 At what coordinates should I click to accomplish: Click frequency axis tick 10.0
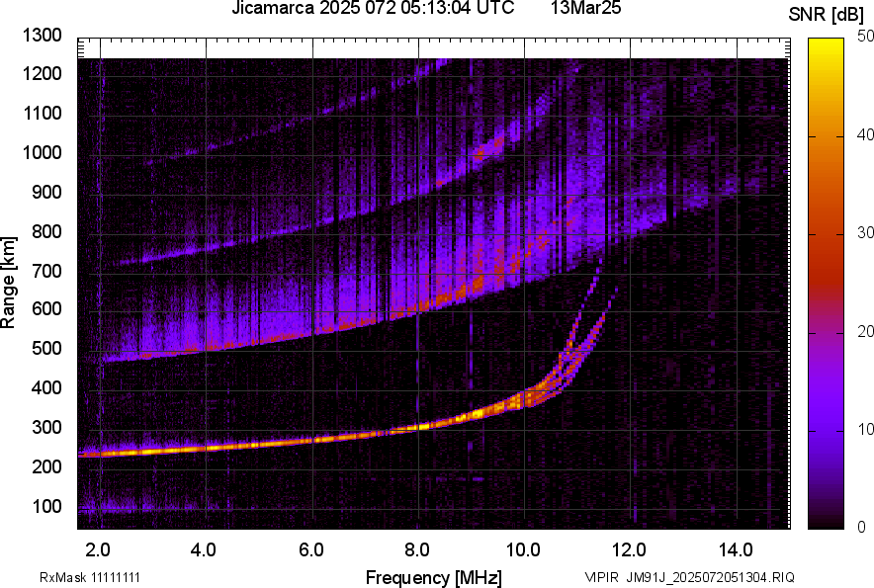[x=523, y=550]
